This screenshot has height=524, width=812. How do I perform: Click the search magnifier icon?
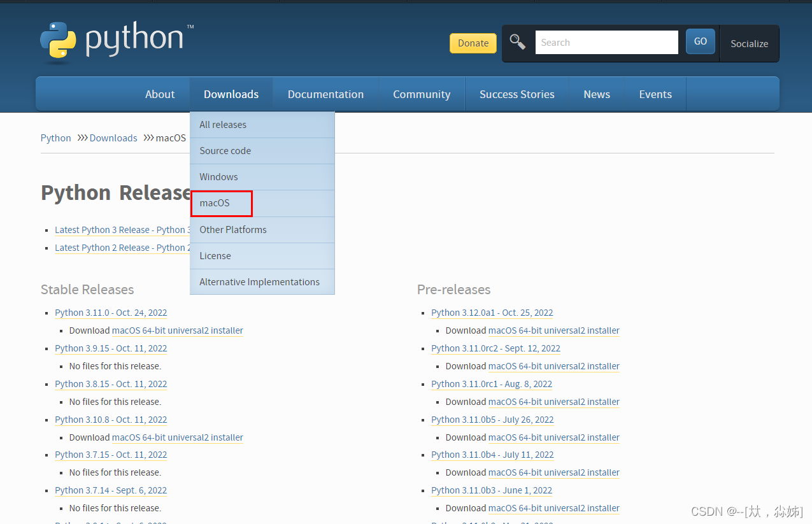pyautogui.click(x=518, y=42)
